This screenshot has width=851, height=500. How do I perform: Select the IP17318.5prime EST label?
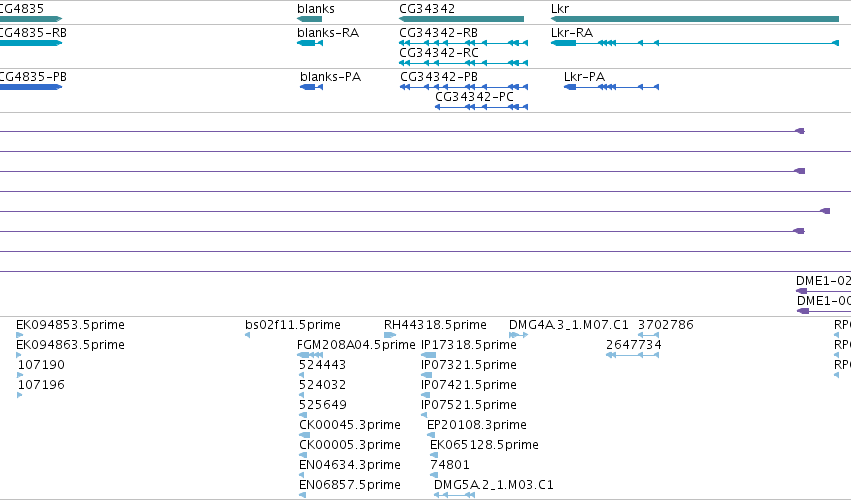coord(469,345)
